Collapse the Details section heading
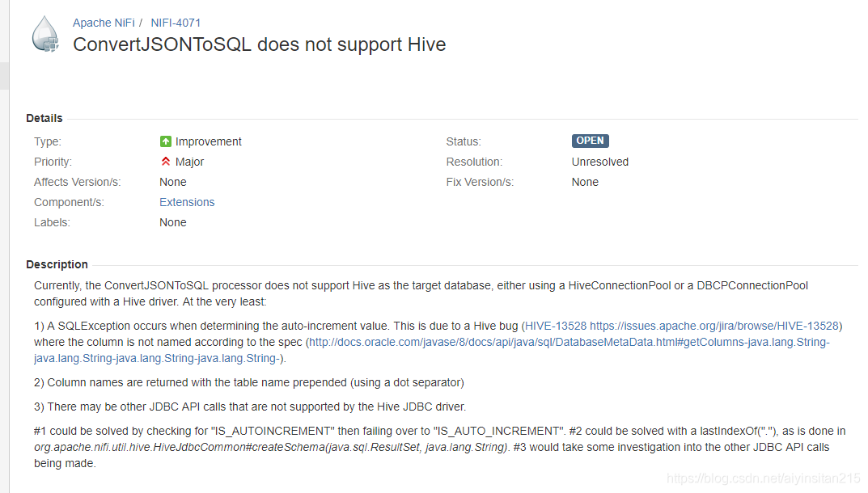Viewport: 868px width, 493px height. coord(44,118)
